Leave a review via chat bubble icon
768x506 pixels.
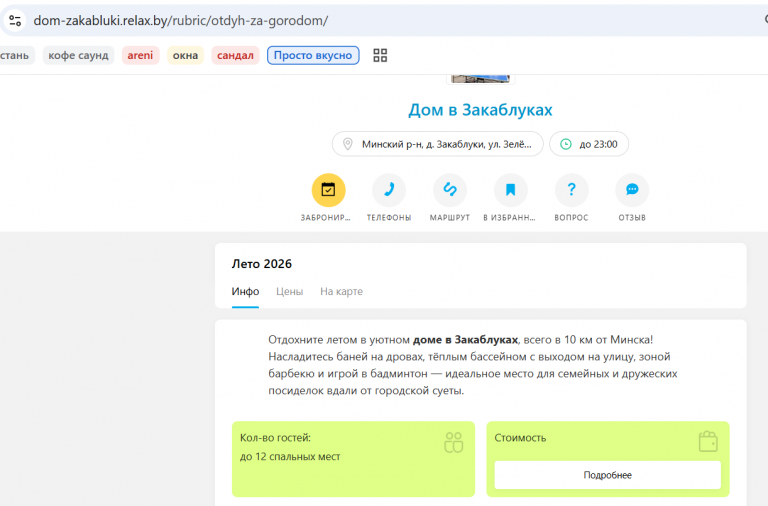click(x=632, y=190)
